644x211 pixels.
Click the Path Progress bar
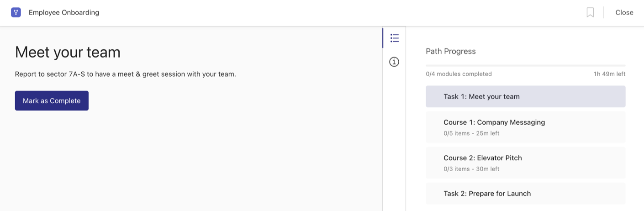point(525,66)
